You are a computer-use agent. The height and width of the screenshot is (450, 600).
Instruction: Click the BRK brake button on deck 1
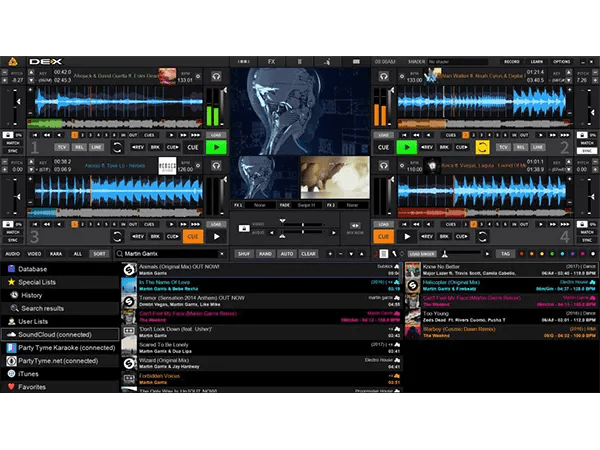tap(155, 147)
